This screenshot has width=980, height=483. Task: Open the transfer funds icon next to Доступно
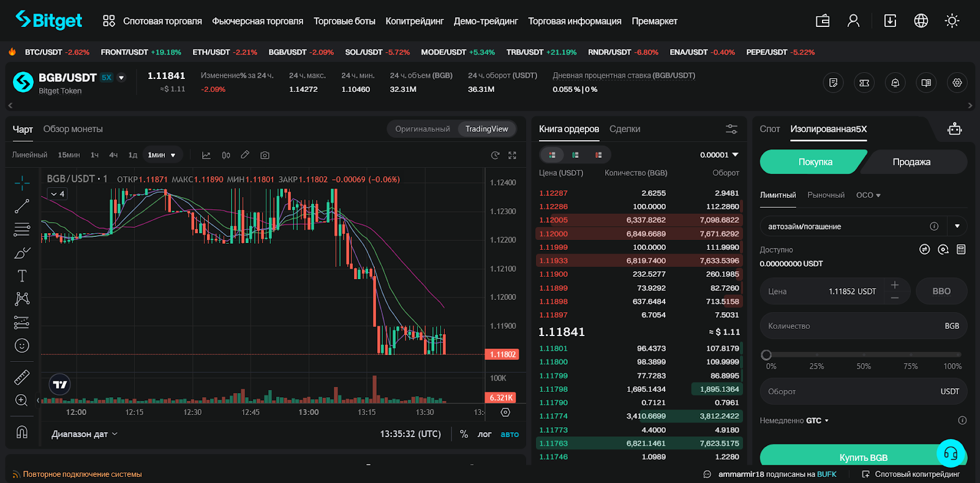(925, 249)
